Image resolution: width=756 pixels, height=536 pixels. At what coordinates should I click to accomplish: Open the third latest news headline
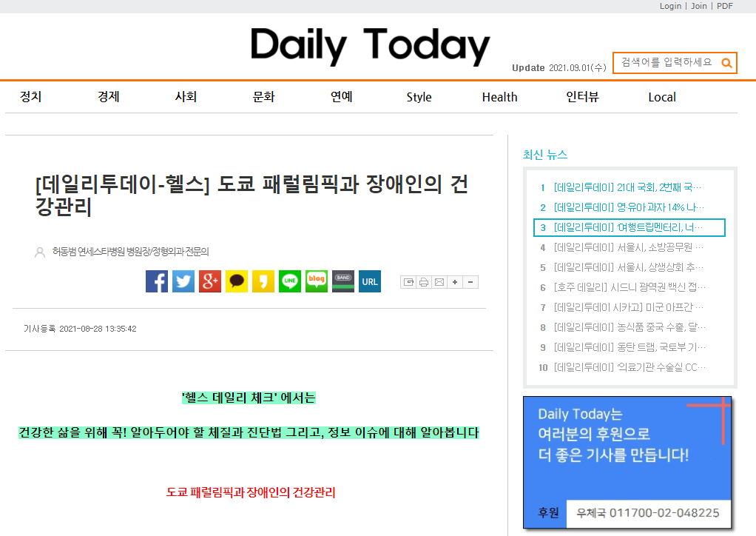pyautogui.click(x=630, y=227)
